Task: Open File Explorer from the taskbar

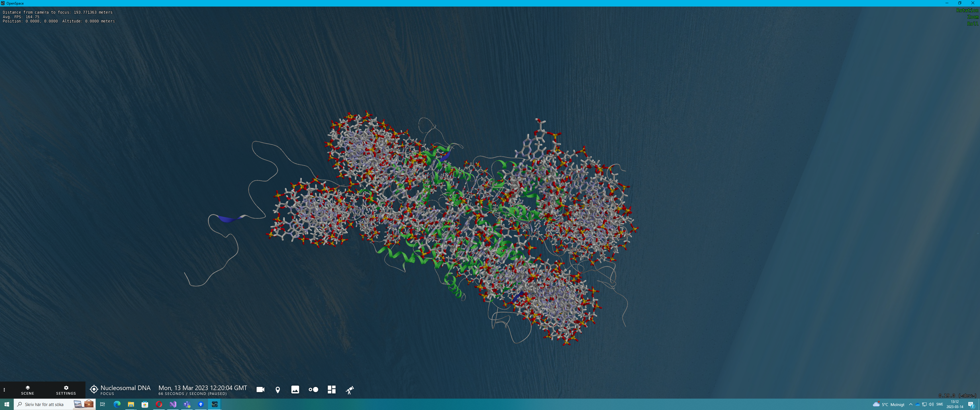Action: coord(131,404)
